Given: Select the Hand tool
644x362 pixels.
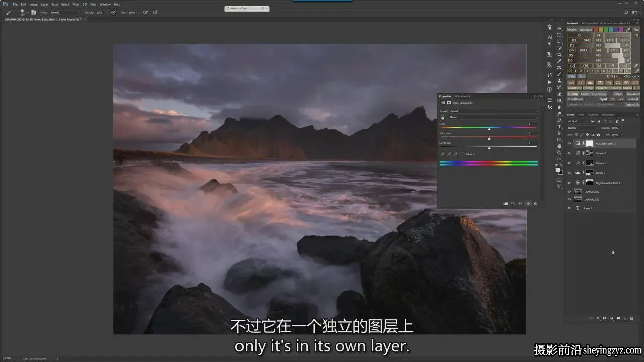Looking at the screenshot, I should coord(559,146).
